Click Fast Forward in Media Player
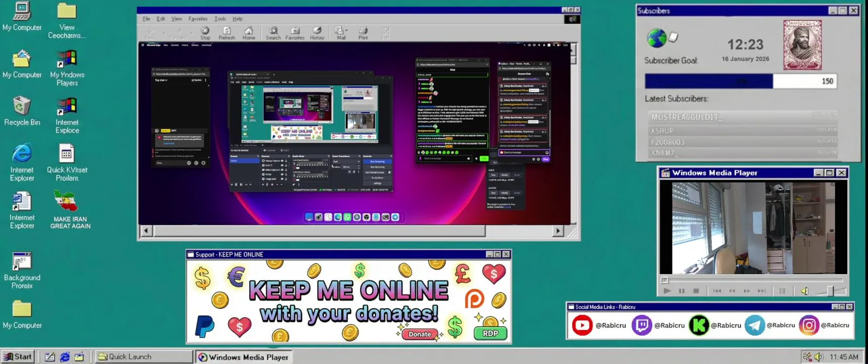The height and width of the screenshot is (364, 868). tap(746, 291)
